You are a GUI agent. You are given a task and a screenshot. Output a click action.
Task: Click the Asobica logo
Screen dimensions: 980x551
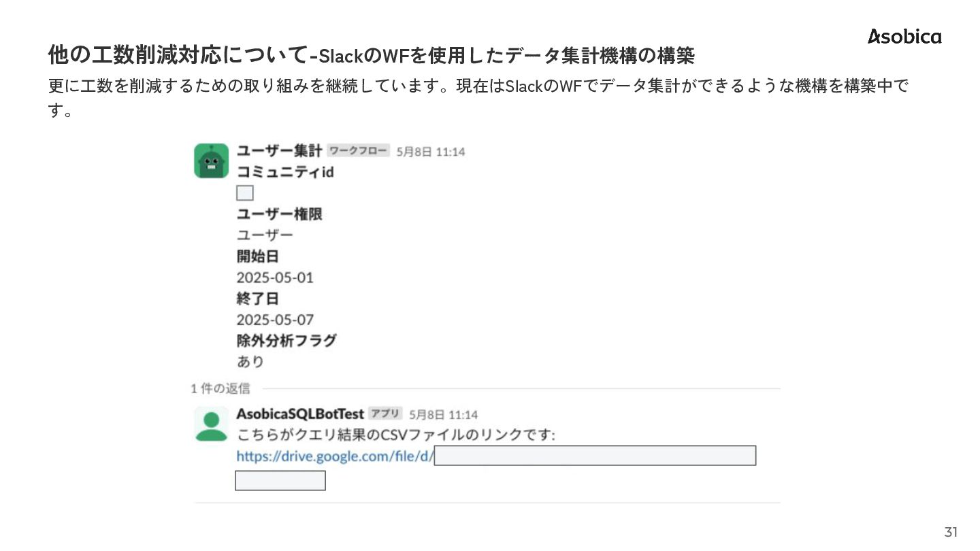(904, 37)
